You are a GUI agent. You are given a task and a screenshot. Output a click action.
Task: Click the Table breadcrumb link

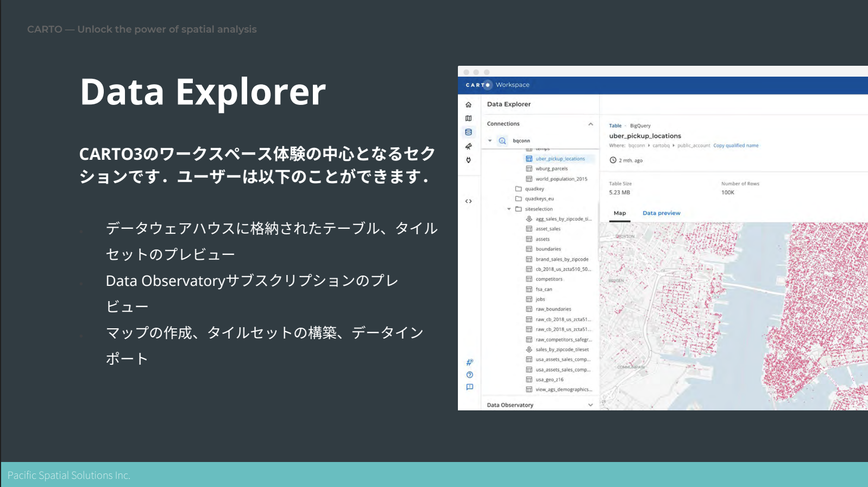[615, 126]
